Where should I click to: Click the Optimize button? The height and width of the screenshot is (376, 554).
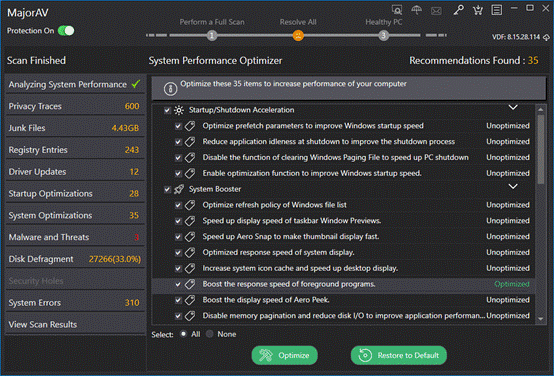click(x=284, y=356)
